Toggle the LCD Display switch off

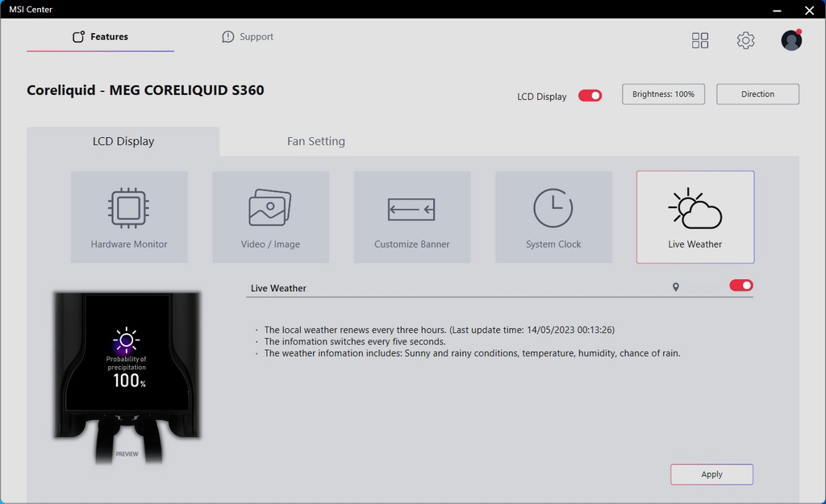(x=590, y=96)
